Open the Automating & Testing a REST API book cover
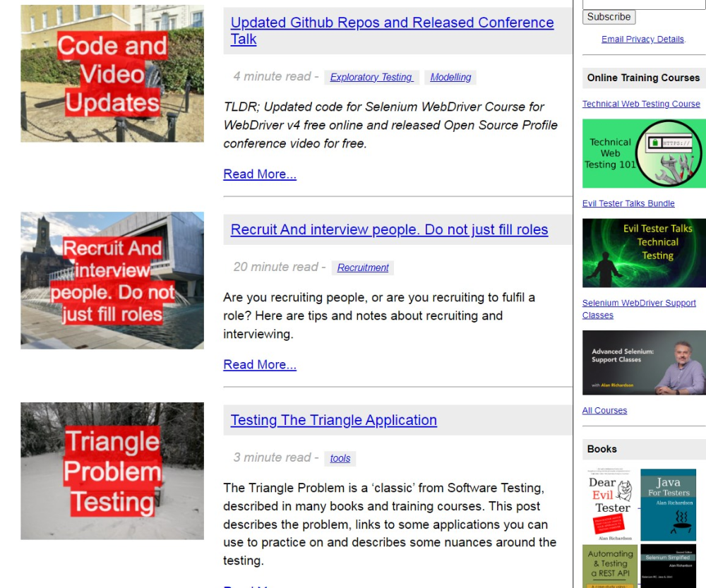The width and height of the screenshot is (706, 588). coord(610,565)
